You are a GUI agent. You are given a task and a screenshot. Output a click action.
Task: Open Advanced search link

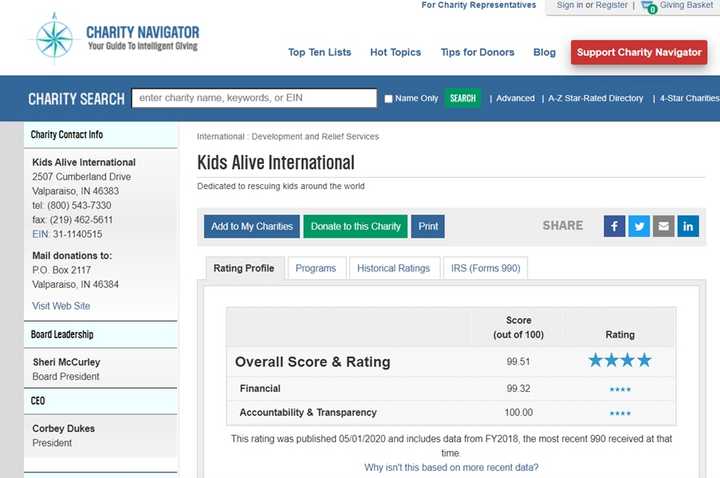(x=515, y=98)
